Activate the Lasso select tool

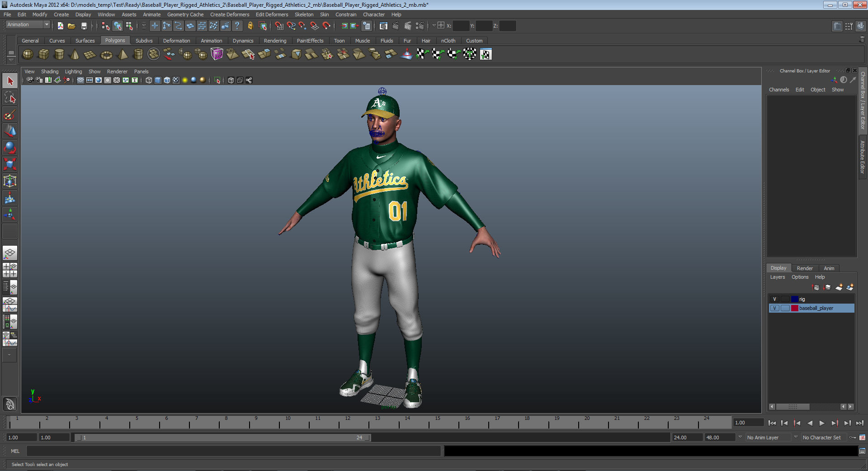10,98
